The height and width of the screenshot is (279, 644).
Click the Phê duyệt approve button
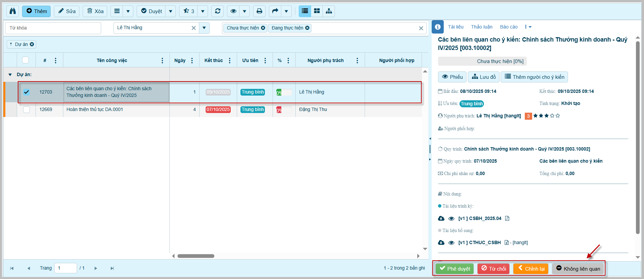(x=454, y=269)
